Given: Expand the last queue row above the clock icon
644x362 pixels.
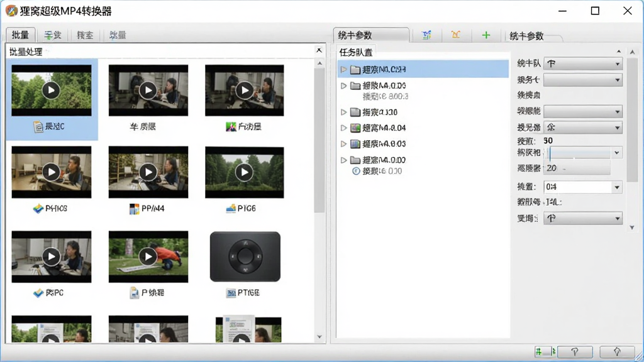Looking at the screenshot, I should [344, 160].
